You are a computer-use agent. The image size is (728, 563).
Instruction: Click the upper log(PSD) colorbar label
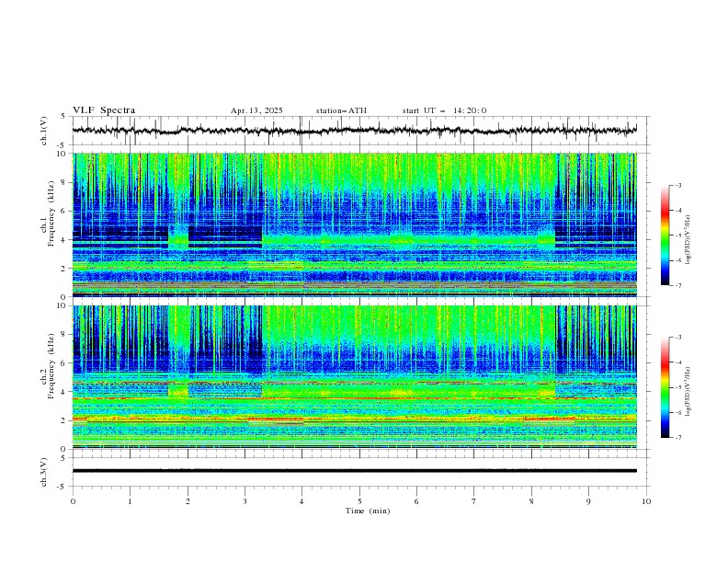pyautogui.click(x=688, y=240)
